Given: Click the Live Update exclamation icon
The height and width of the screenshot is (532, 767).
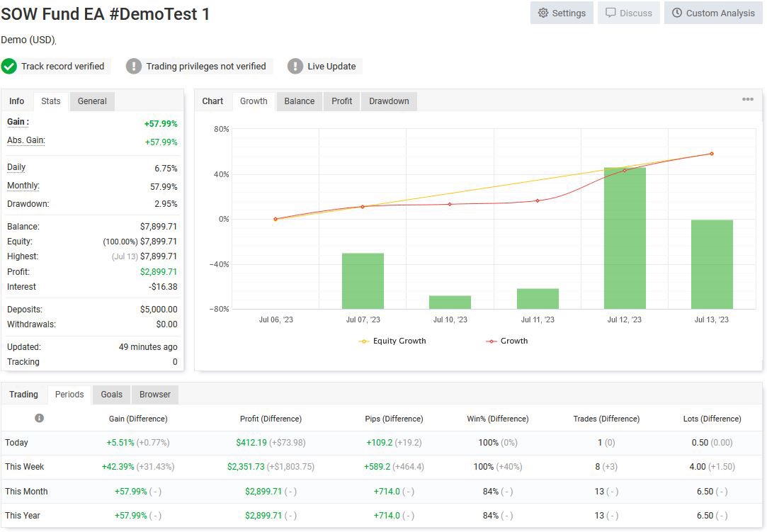Looking at the screenshot, I should tap(295, 66).
